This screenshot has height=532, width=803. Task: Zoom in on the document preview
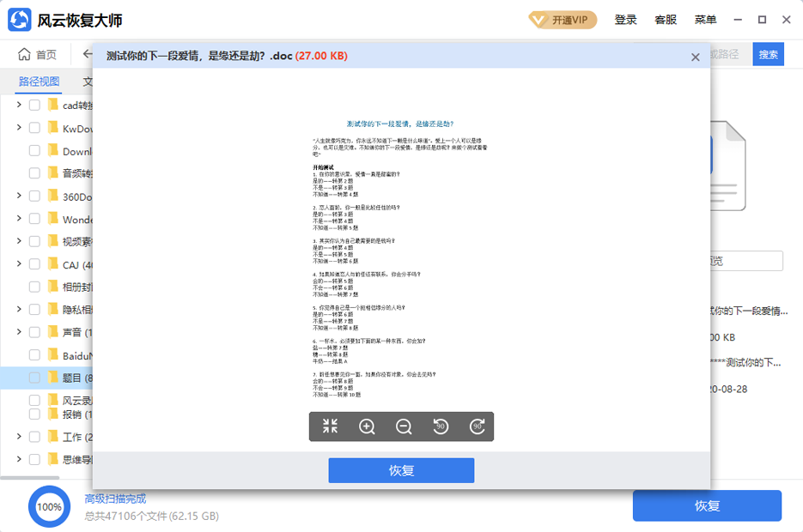367,426
